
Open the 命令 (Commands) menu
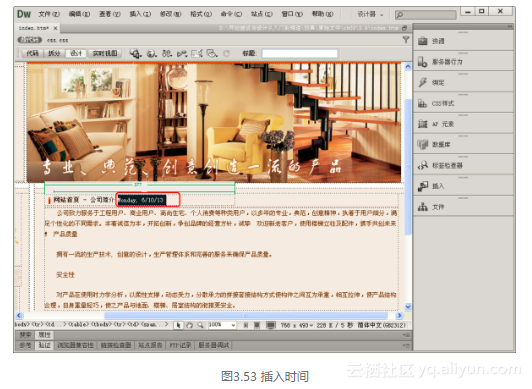pyautogui.click(x=231, y=14)
